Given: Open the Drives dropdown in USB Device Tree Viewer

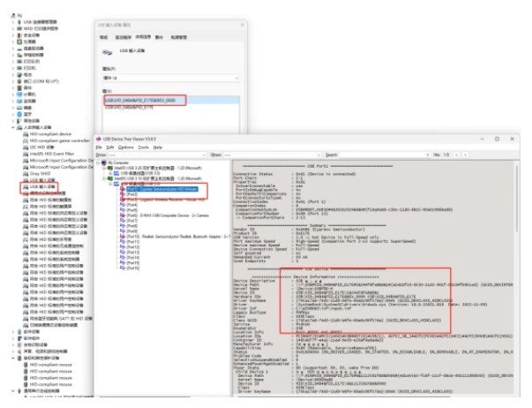Looking at the screenshot, I should point(157,155).
